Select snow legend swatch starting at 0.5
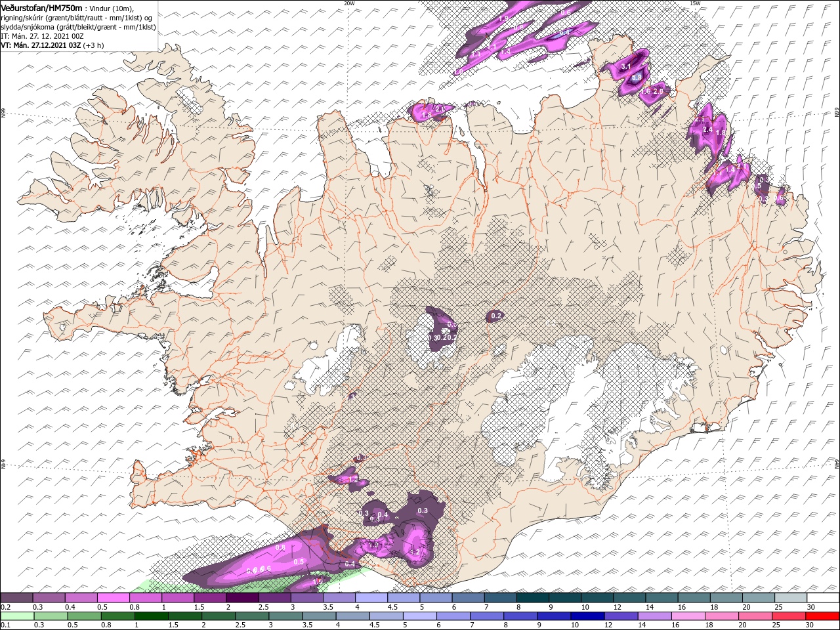The height and width of the screenshot is (630, 840). pos(113,597)
